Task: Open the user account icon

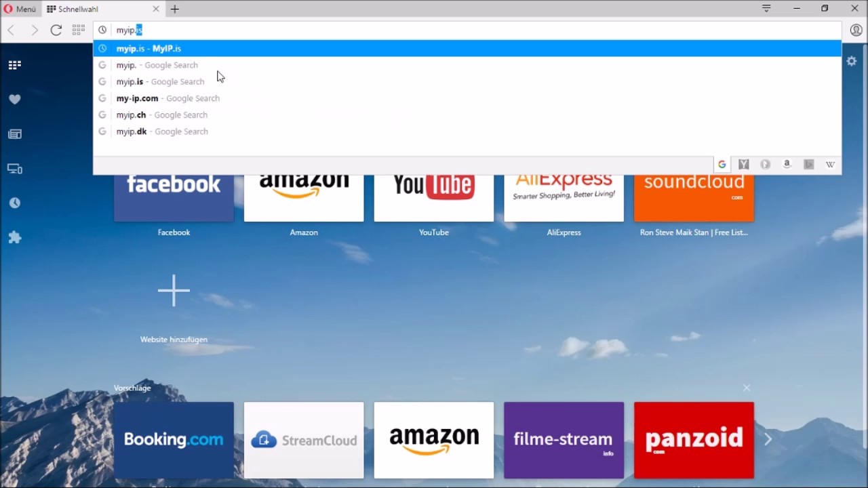Action: 856,30
